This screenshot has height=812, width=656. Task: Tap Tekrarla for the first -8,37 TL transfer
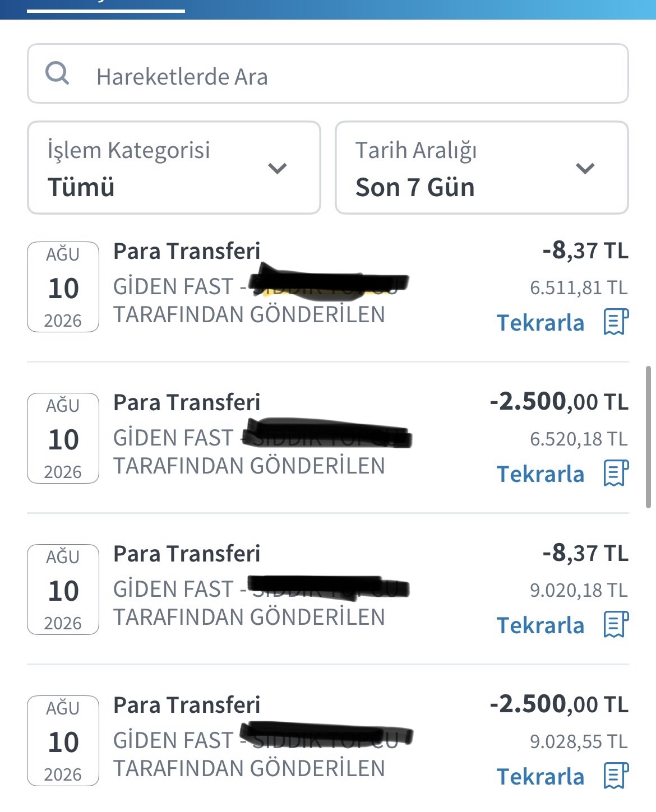click(540, 323)
